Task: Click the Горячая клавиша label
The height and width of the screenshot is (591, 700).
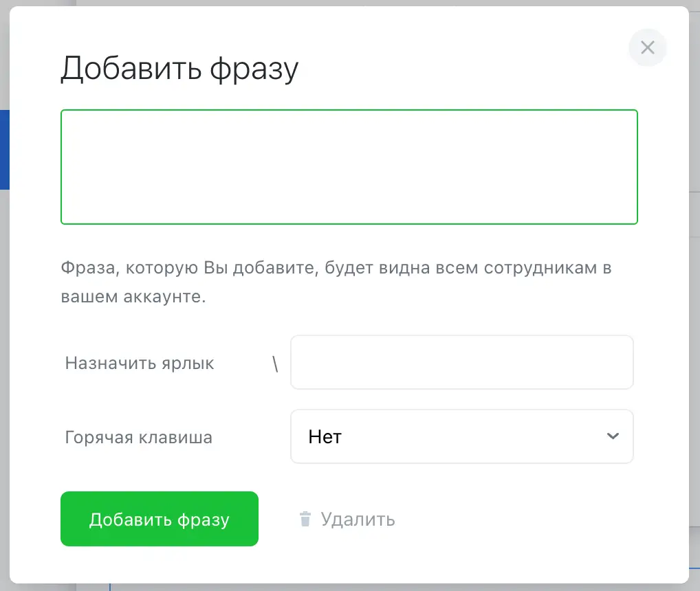Action: [x=139, y=437]
